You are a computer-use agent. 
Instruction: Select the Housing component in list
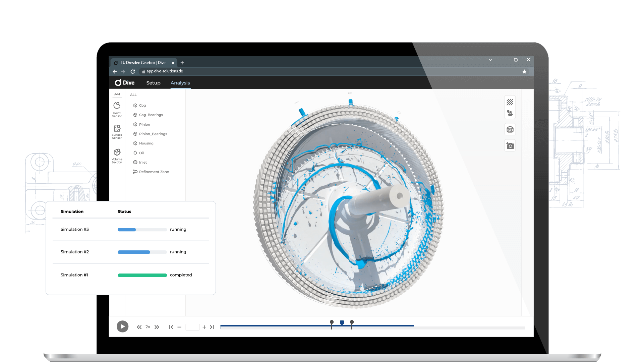pyautogui.click(x=146, y=143)
